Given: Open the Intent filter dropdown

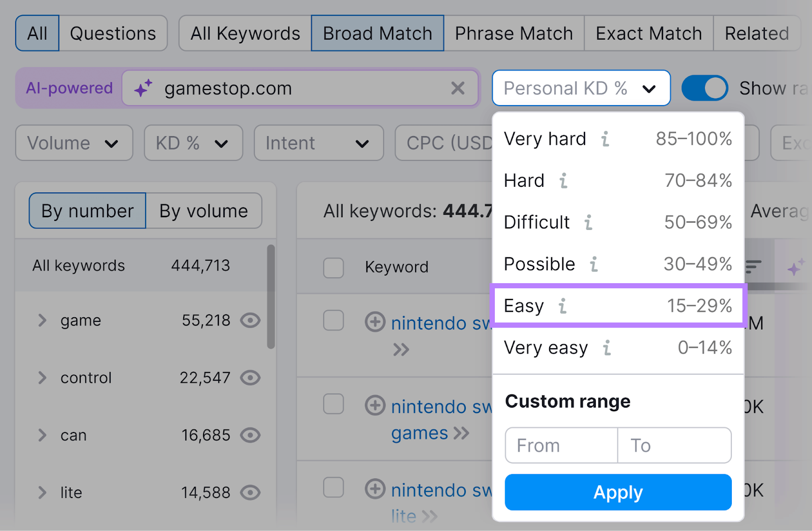Looking at the screenshot, I should pos(318,143).
